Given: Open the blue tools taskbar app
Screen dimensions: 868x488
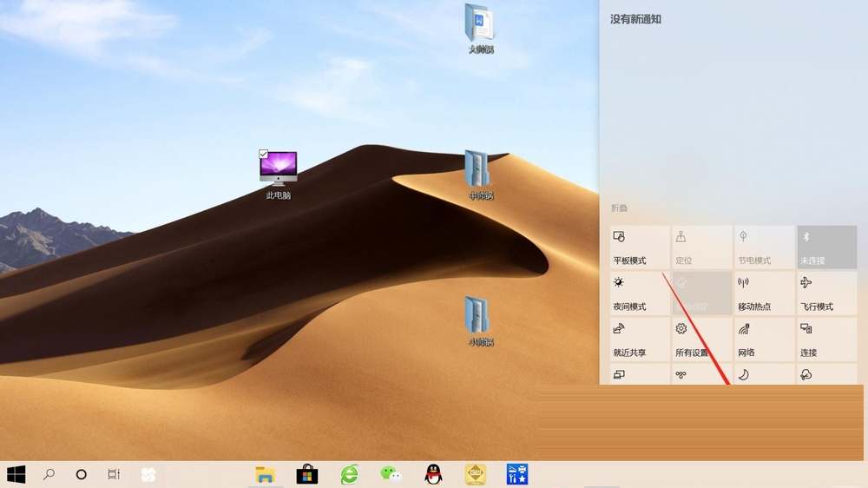Looking at the screenshot, I should [x=517, y=474].
